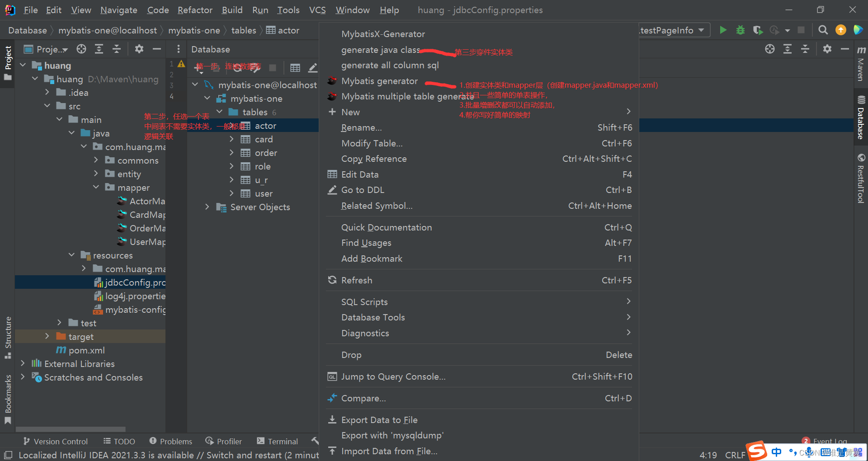Click right-side target locate icon

(x=770, y=49)
